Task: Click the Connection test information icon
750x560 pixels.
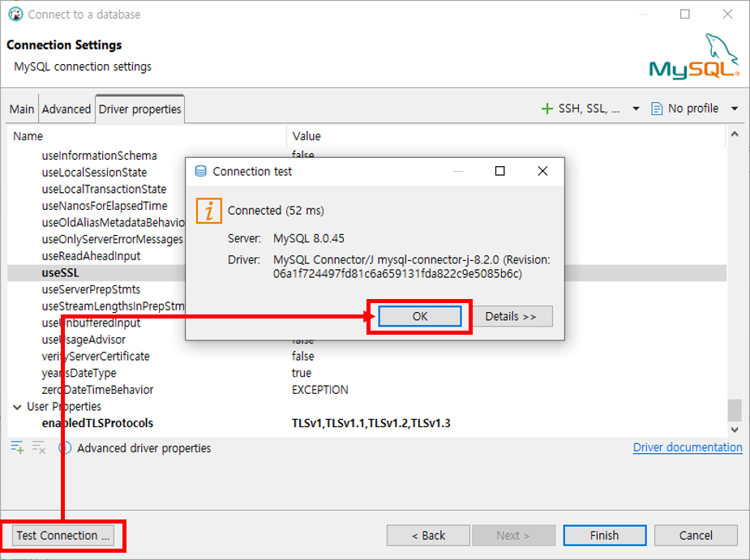Action: point(209,211)
